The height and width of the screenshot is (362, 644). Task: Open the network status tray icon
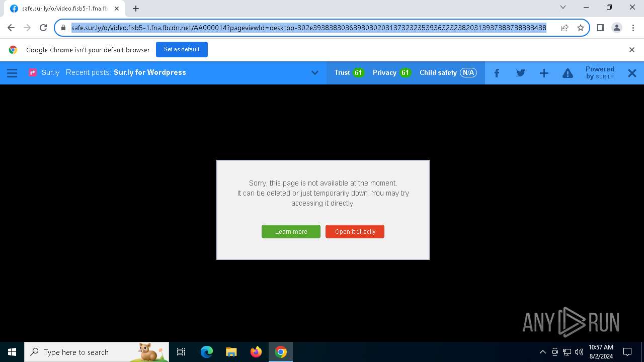pyautogui.click(x=567, y=352)
